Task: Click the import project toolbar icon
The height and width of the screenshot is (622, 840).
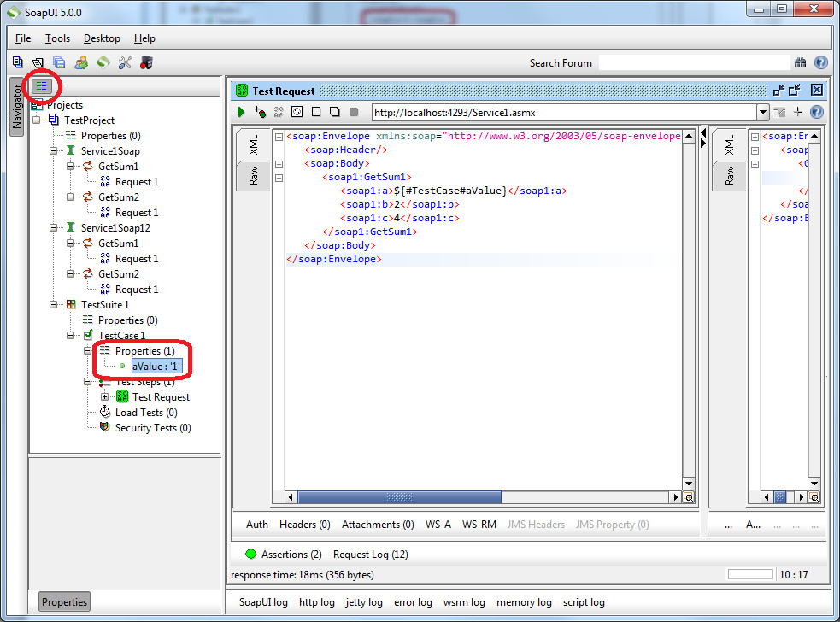Action: (x=38, y=62)
